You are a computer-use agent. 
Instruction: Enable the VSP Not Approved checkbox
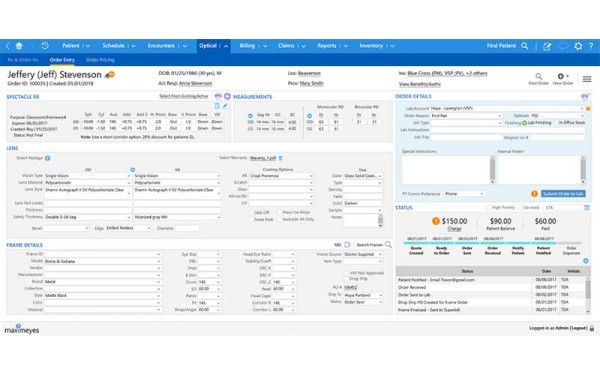pyautogui.click(x=346, y=273)
